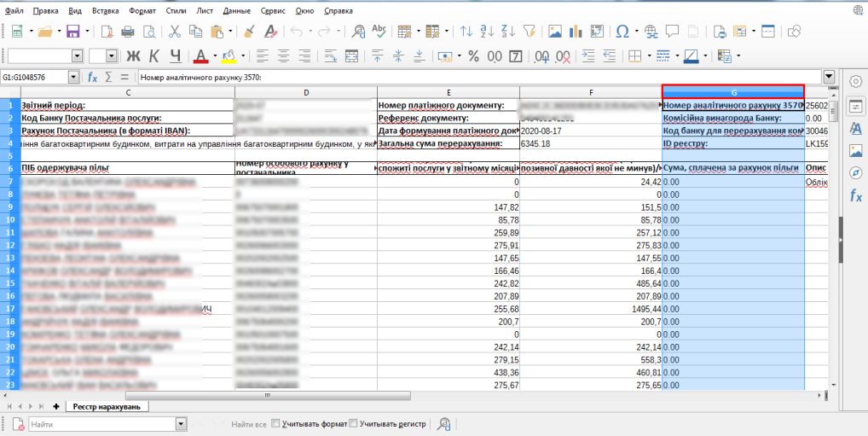Click the 'Найти' search input field
The width and height of the screenshot is (868, 436).
pos(101,423)
